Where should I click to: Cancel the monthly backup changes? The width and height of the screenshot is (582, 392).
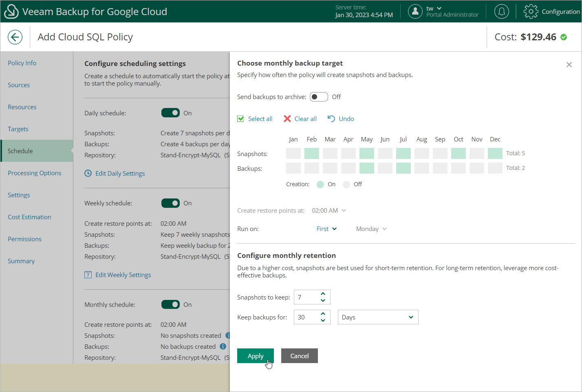300,356
